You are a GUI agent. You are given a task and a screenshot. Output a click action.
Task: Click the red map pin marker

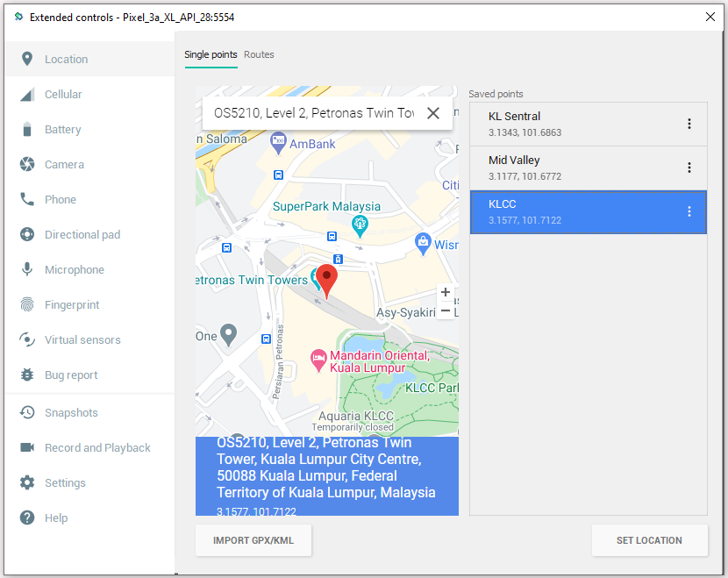click(x=327, y=279)
